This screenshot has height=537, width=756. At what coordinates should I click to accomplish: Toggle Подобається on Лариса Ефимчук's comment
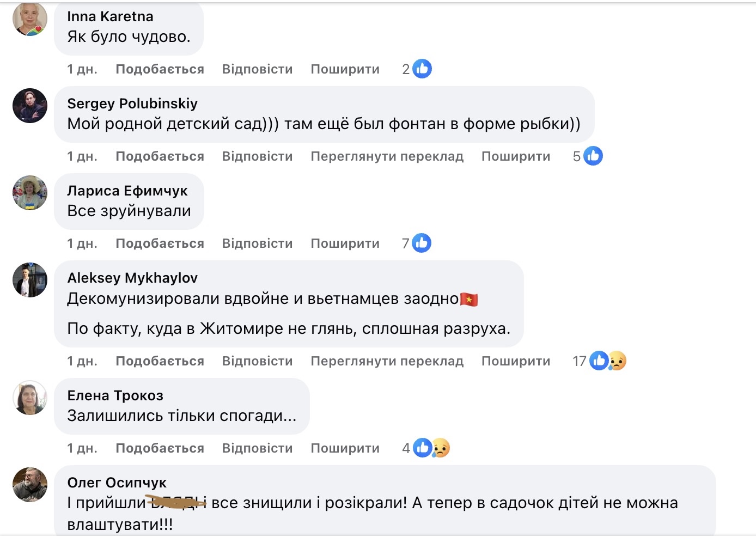click(160, 243)
